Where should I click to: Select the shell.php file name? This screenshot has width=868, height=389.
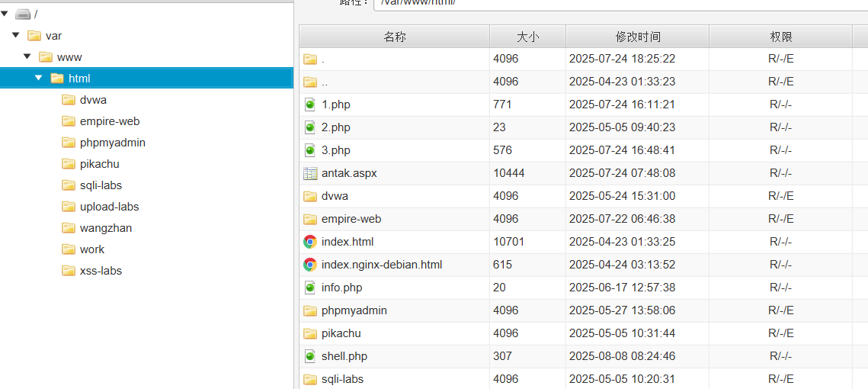click(x=344, y=356)
